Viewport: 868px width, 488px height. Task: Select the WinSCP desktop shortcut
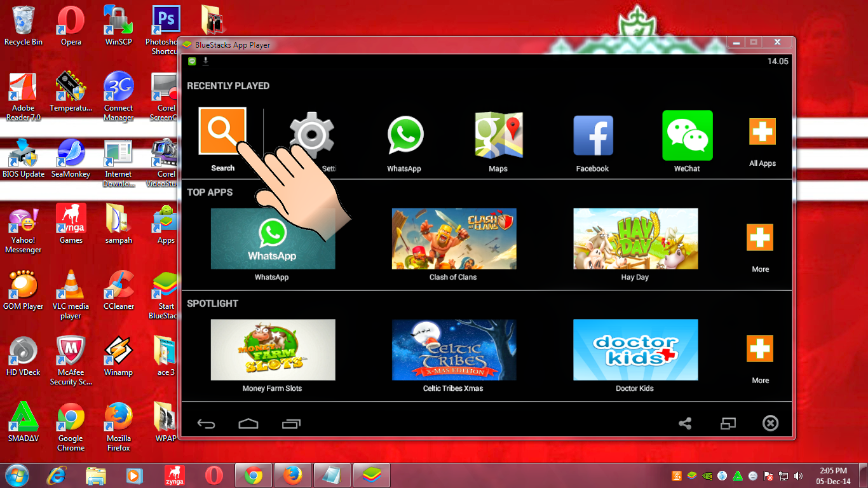point(118,26)
